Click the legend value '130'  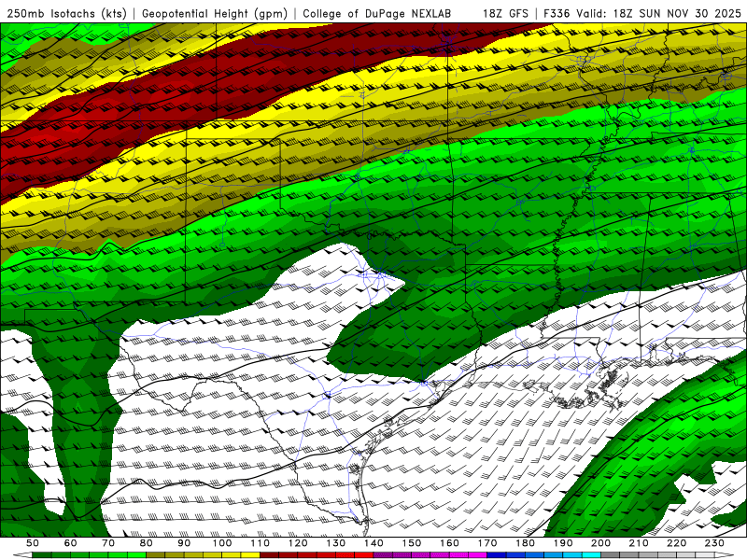(x=336, y=543)
